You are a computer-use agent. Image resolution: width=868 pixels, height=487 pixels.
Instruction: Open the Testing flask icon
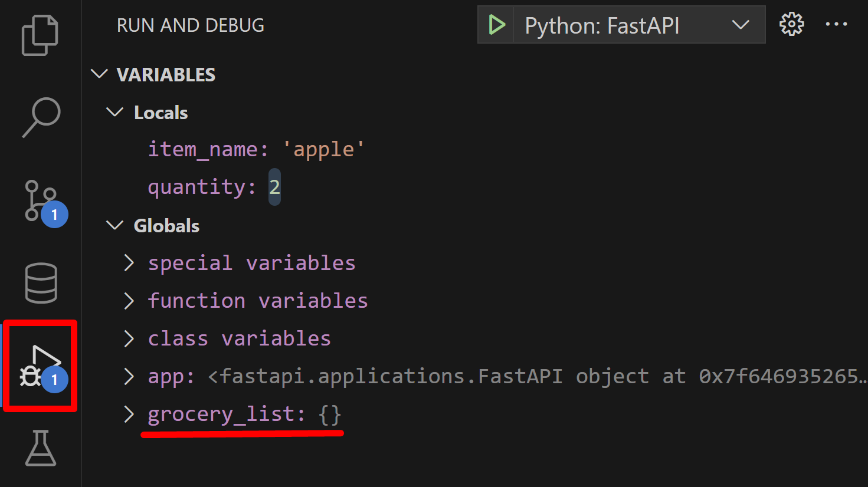40,448
